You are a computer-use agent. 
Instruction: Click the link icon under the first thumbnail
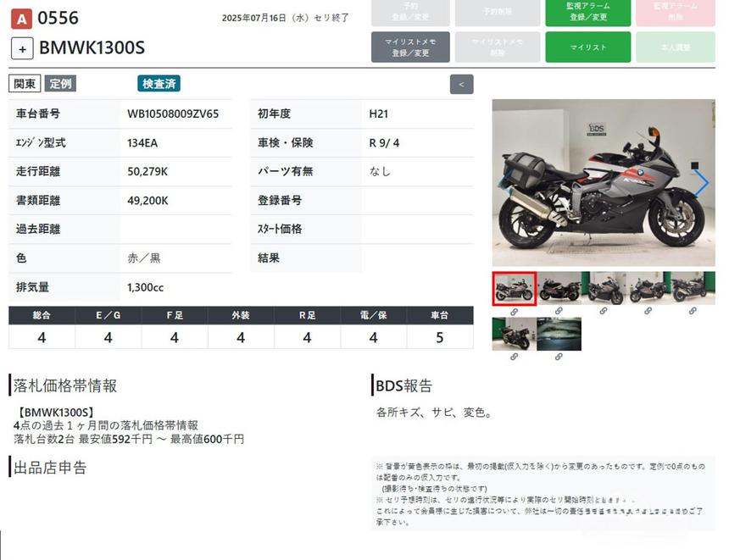pos(514,312)
